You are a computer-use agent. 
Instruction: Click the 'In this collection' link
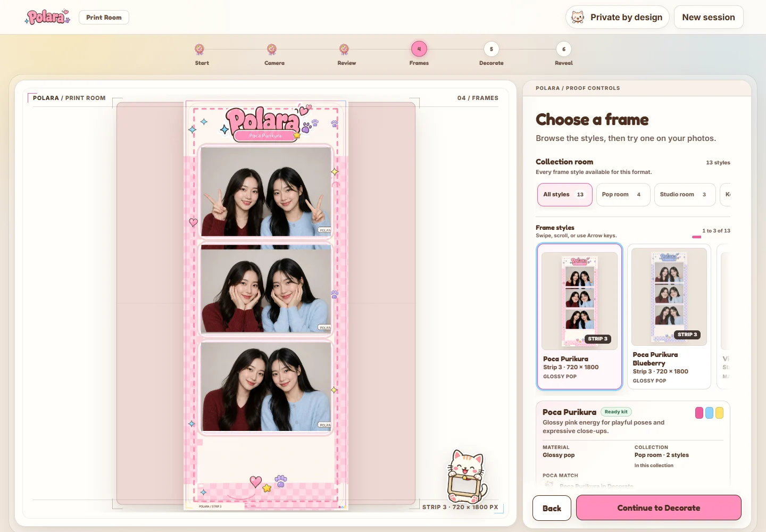point(654,465)
